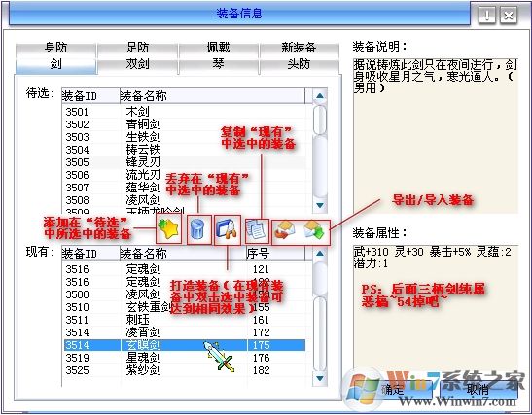Viewport: 532px width, 415px height.
Task: Click down arrow of 现有 list scrollbar
Action: 320,378
